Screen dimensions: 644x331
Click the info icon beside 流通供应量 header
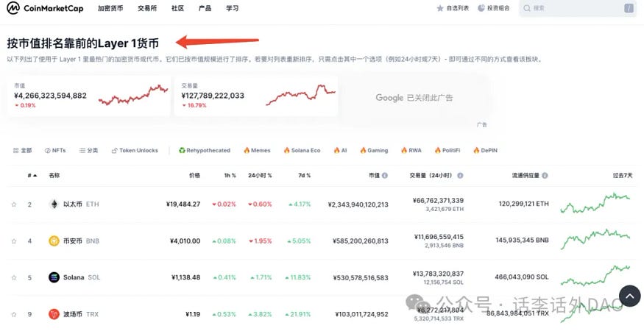click(545, 176)
